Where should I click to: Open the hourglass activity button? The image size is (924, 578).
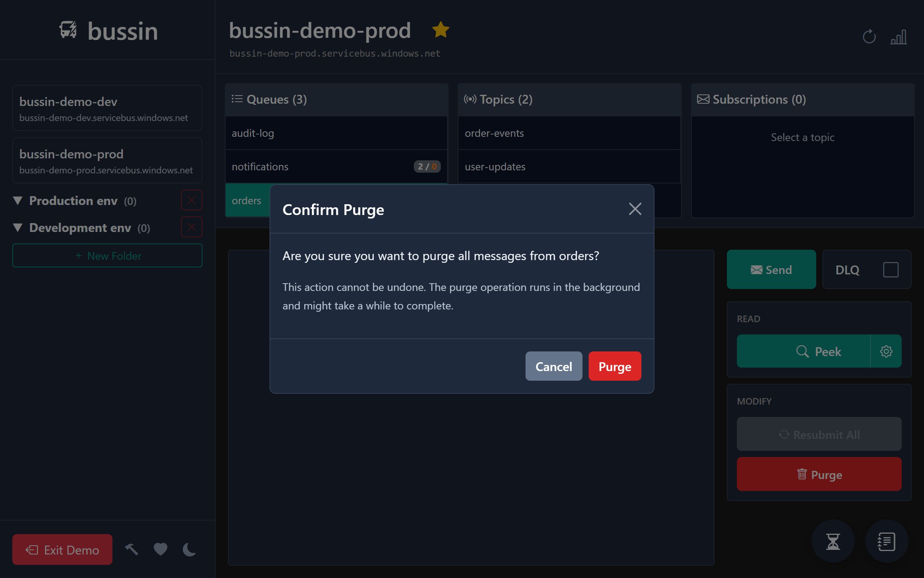(x=833, y=541)
